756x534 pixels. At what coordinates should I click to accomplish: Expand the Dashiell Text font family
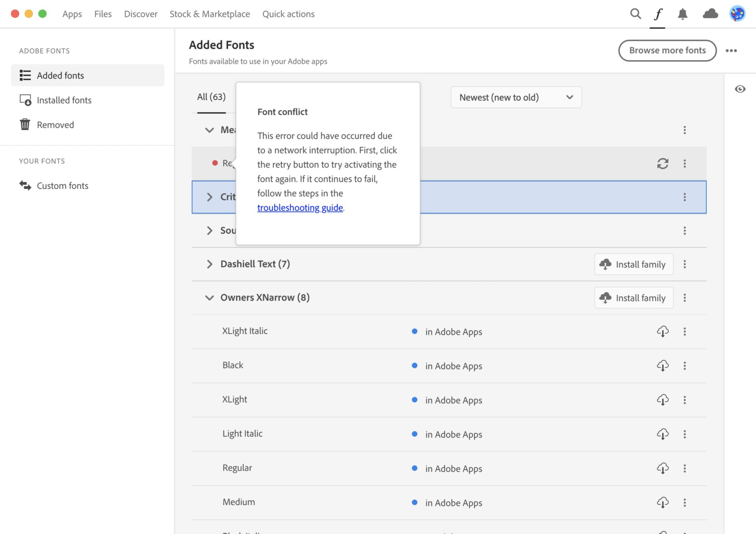209,264
